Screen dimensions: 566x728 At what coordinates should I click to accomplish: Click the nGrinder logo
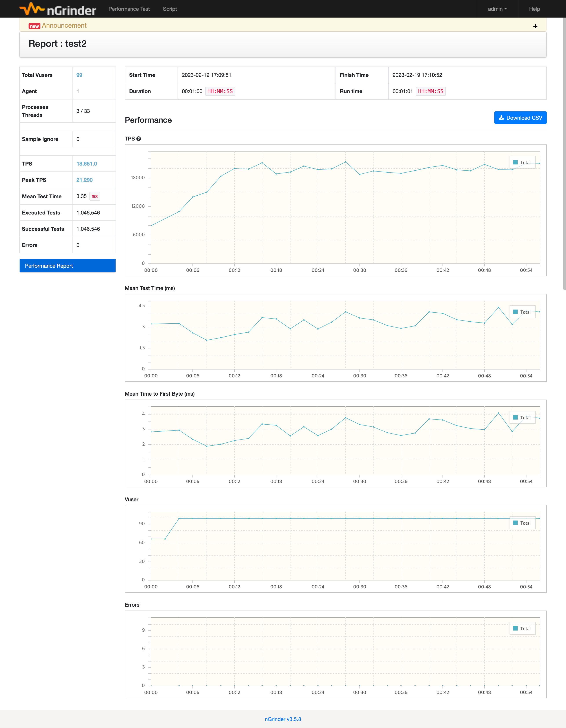tap(58, 9)
